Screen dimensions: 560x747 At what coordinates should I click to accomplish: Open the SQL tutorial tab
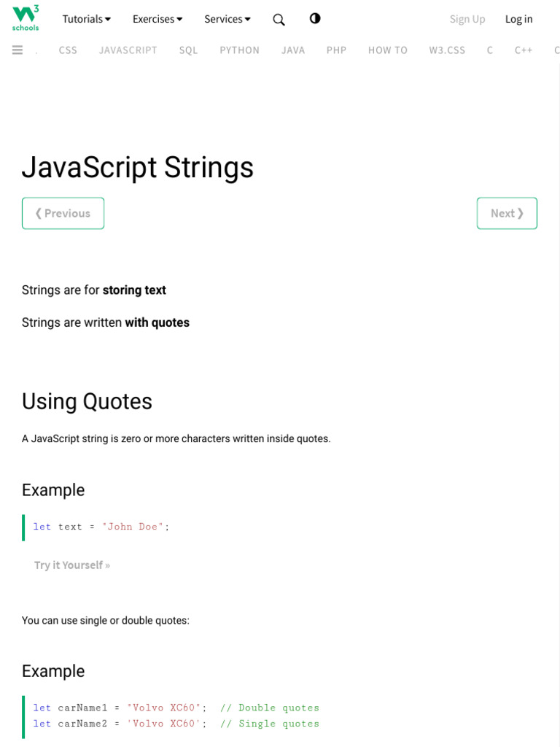tap(188, 50)
